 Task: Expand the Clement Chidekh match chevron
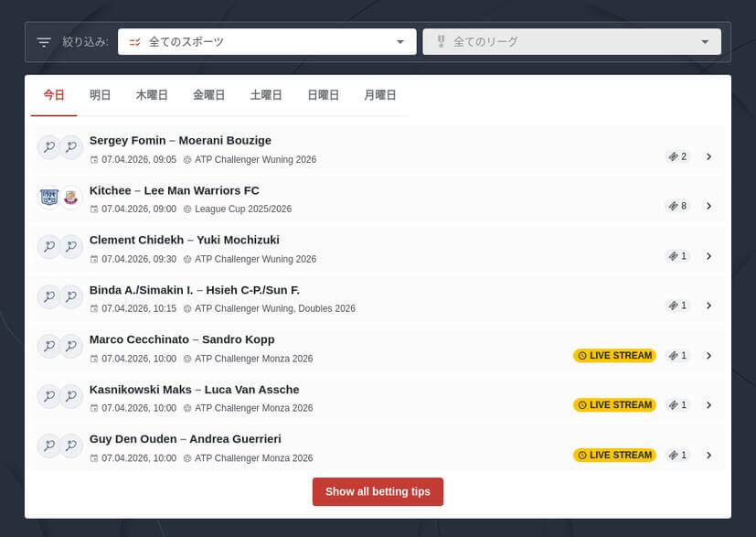pos(708,256)
